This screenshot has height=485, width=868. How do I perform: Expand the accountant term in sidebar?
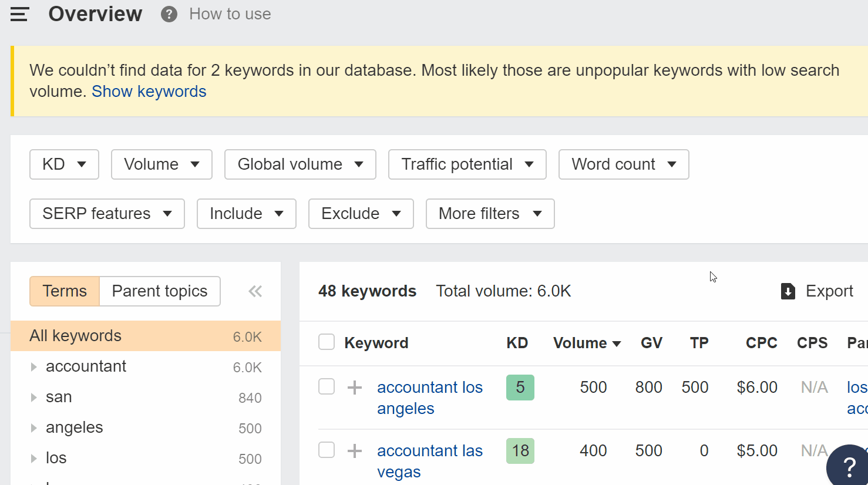coord(33,366)
